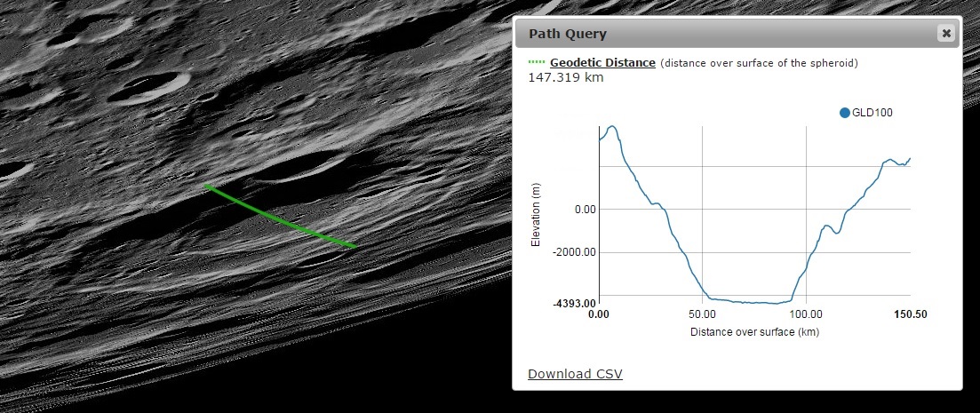The width and height of the screenshot is (980, 413).
Task: Click the -2000.00 elevation tick label
Action: click(x=575, y=252)
